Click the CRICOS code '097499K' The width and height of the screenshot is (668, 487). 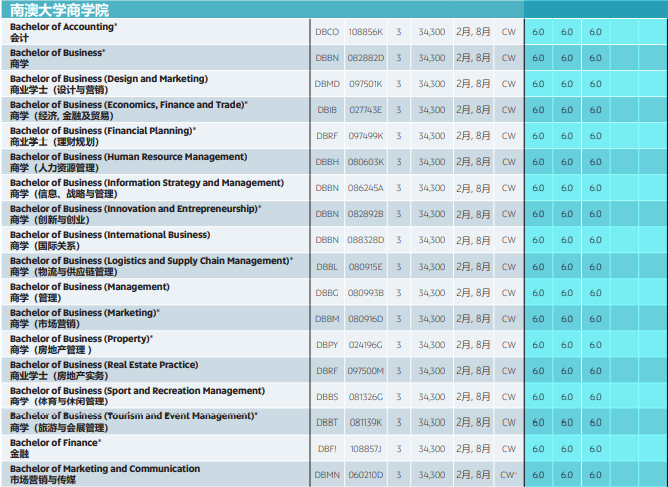(x=366, y=136)
